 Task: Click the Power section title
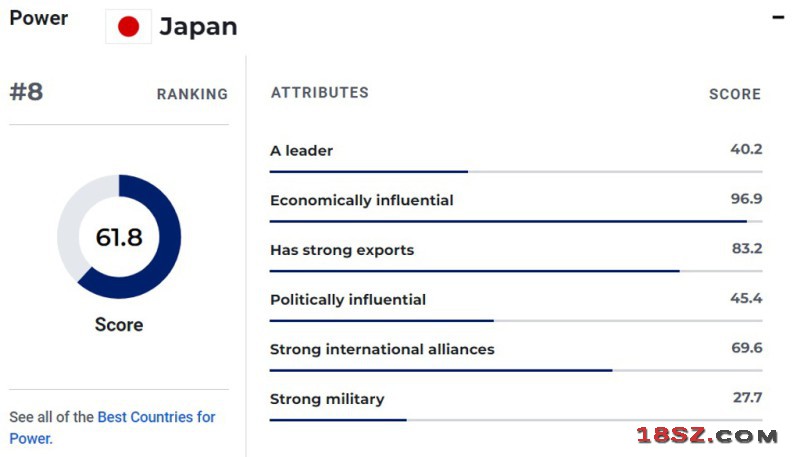point(39,18)
